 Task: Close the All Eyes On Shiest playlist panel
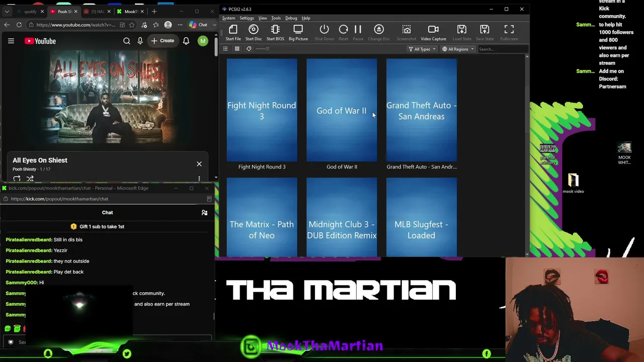pos(199,164)
